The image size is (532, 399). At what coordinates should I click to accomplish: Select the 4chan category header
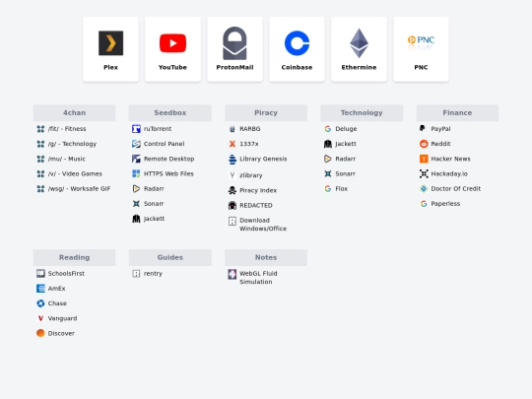[74, 113]
